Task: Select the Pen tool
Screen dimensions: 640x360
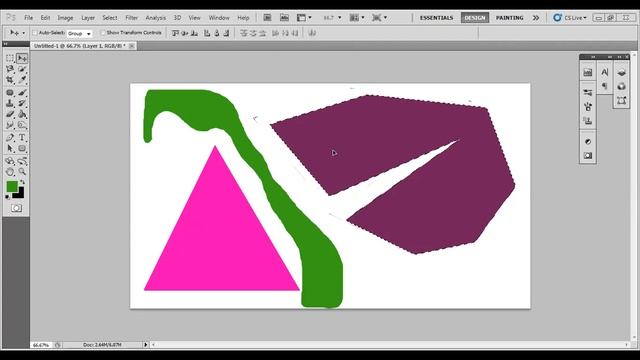Action: click(x=10, y=138)
